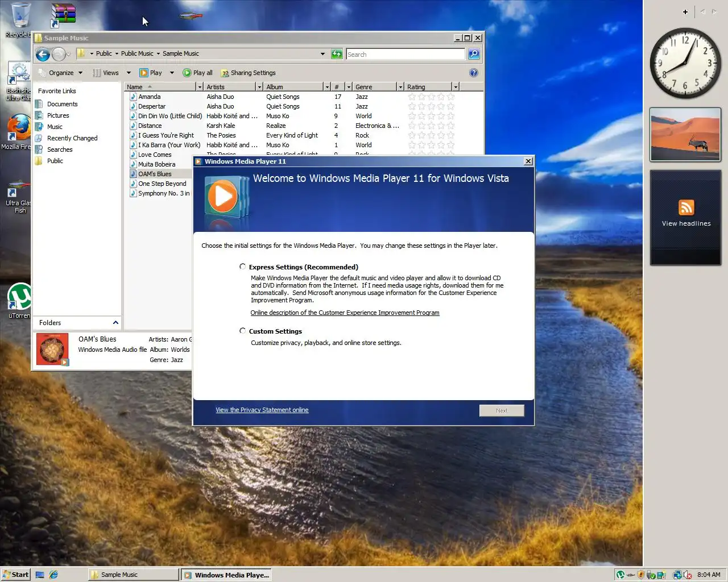This screenshot has width=728, height=582.
Task: Select the Despertar song file
Action: pyautogui.click(x=152, y=106)
